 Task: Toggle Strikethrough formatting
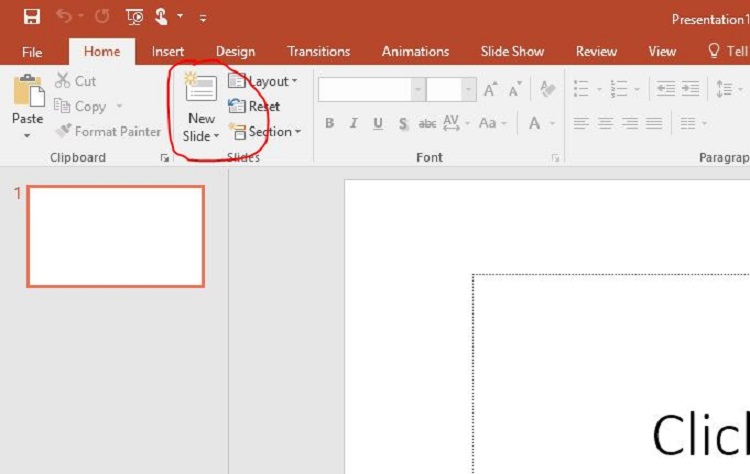[427, 124]
